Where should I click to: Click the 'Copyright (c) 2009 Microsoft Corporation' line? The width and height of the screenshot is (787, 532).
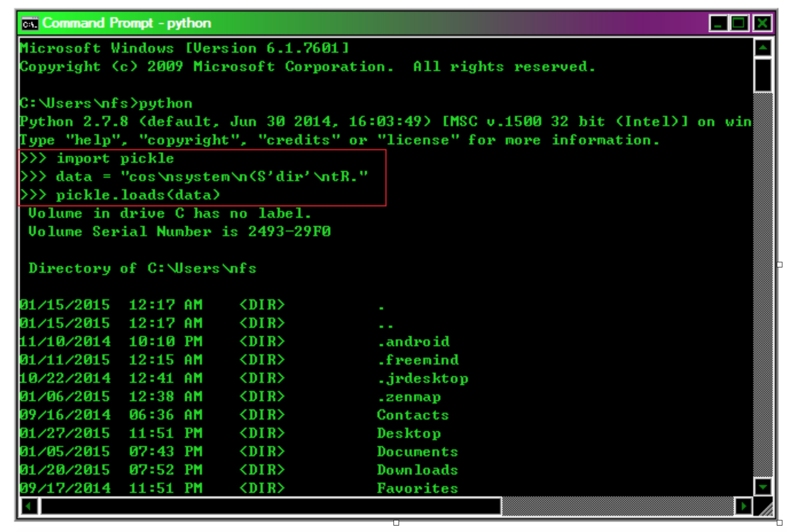pyautogui.click(x=308, y=66)
